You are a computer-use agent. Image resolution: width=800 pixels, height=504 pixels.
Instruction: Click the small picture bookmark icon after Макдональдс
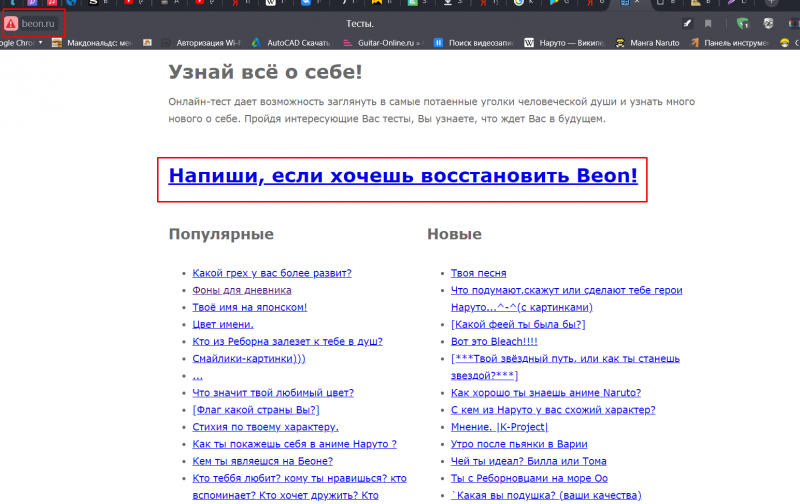[x=147, y=43]
